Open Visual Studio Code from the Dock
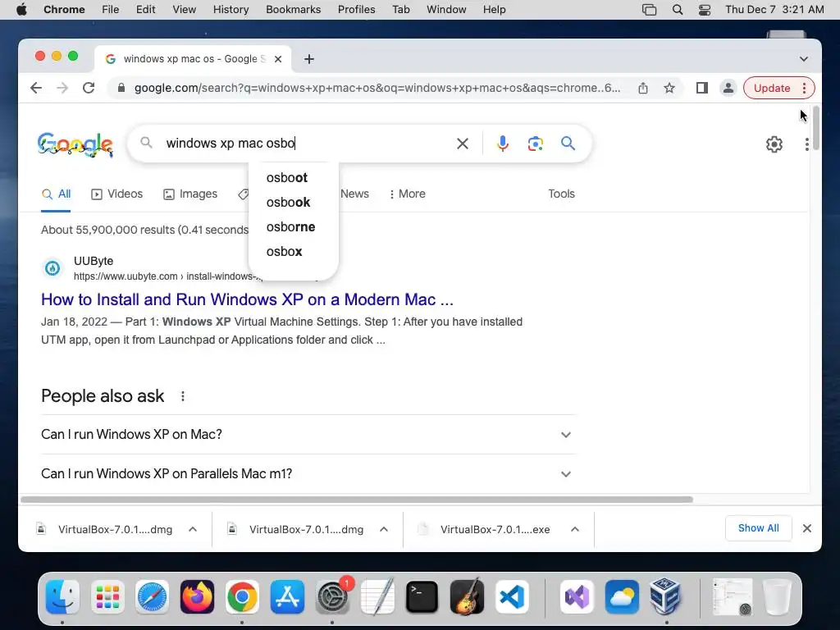This screenshot has height=630, width=840. 512,597
